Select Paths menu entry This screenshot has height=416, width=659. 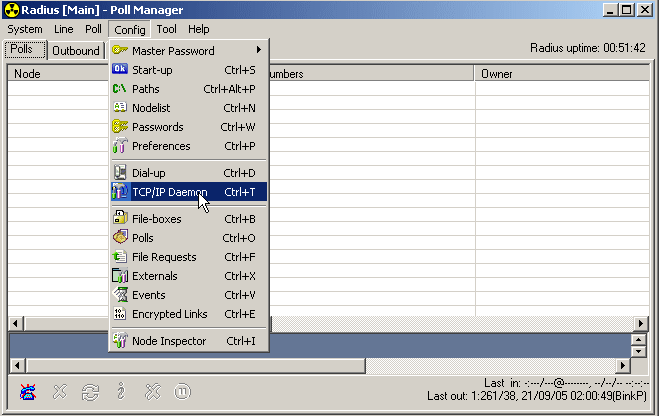tap(189, 89)
